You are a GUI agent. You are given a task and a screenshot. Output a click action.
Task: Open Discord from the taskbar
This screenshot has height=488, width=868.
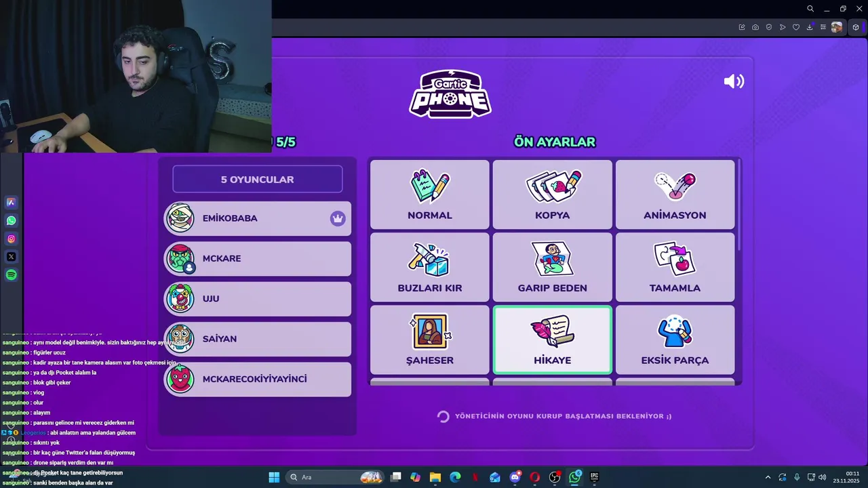515,477
